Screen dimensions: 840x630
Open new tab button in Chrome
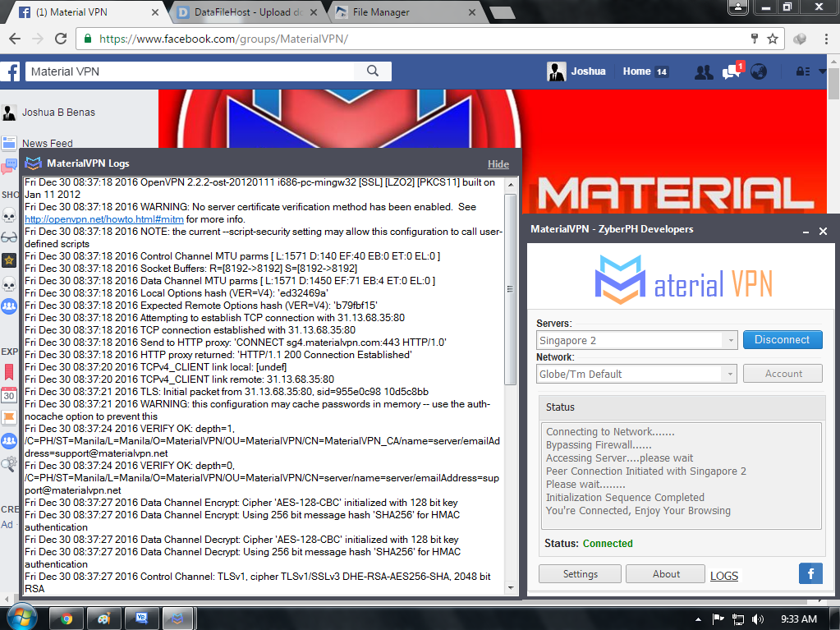coord(502,12)
